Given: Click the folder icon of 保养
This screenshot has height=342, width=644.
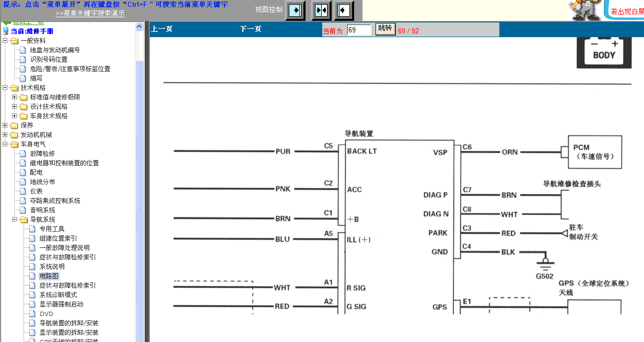Looking at the screenshot, I should coord(14,126).
